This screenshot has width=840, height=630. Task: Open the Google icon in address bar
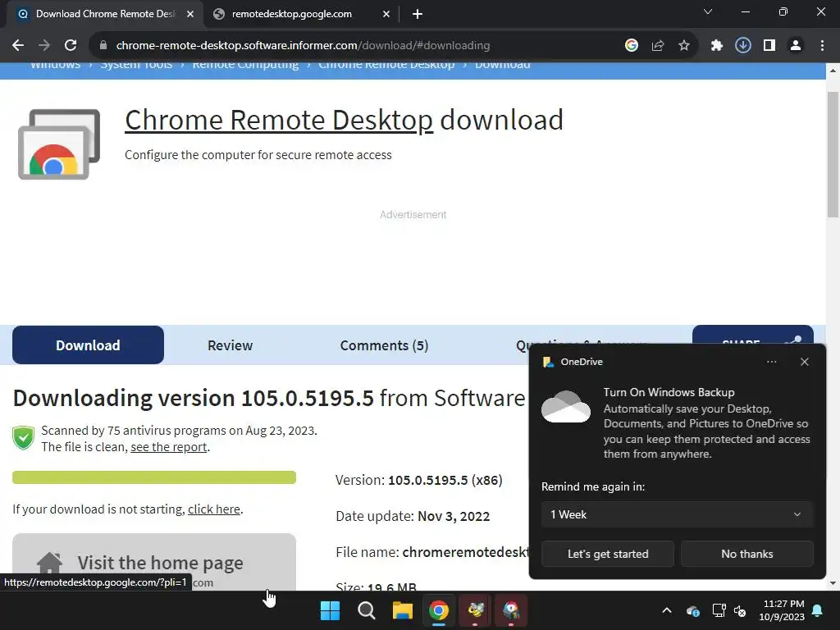pos(632,46)
